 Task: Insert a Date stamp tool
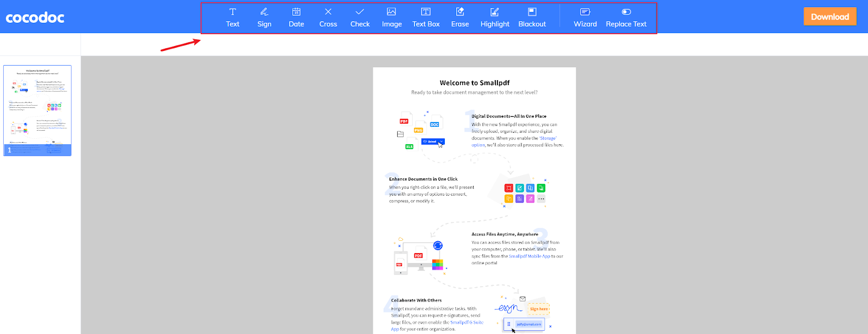(x=296, y=17)
